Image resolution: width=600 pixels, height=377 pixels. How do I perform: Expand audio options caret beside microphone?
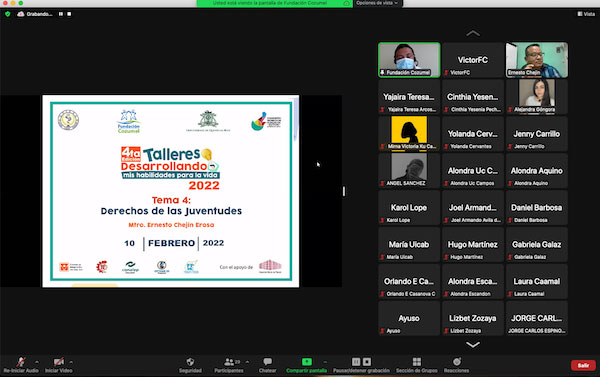(37, 362)
